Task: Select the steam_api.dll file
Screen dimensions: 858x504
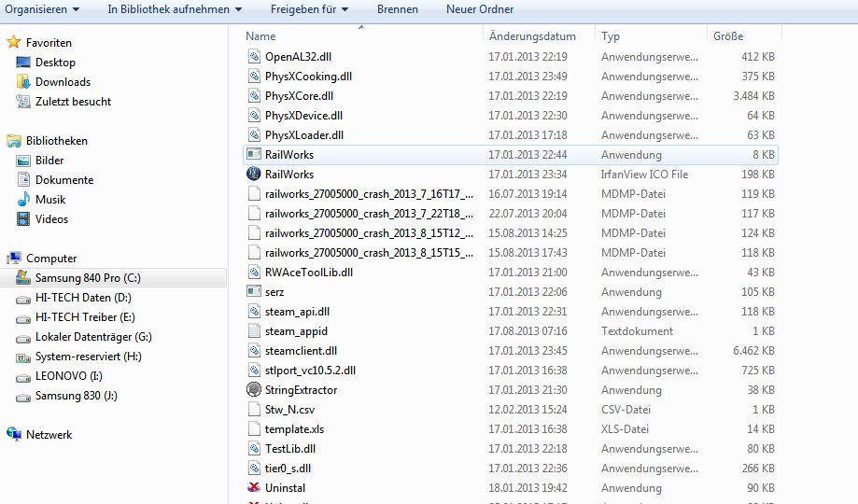Action: coord(297,312)
